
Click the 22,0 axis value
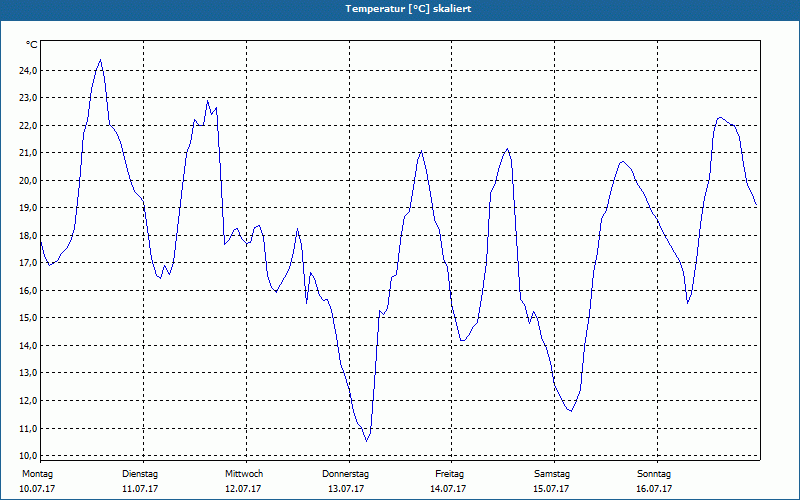[28, 126]
